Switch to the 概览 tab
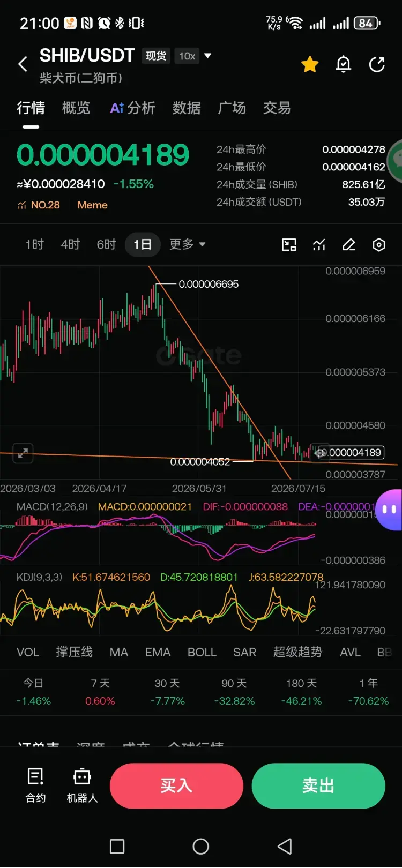 (76, 108)
